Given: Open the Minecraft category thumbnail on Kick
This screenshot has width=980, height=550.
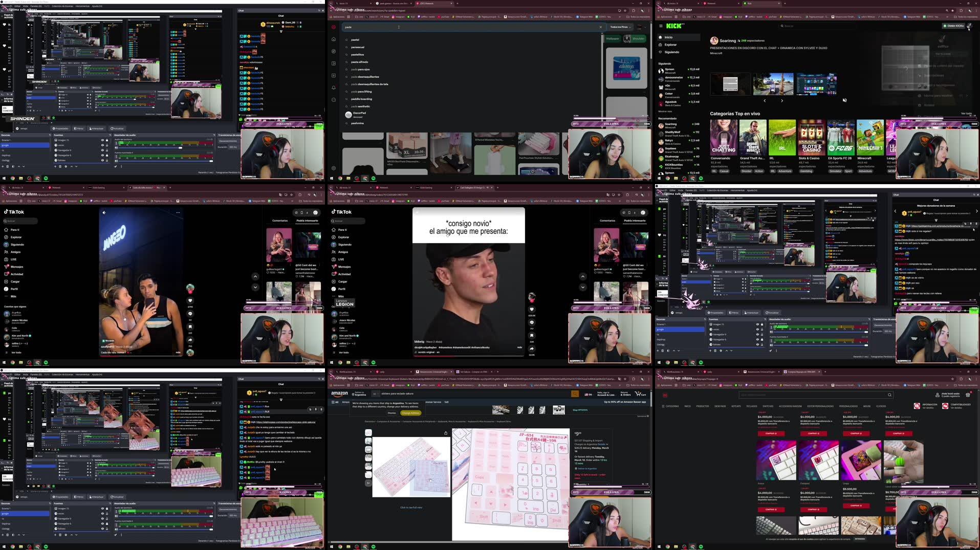Looking at the screenshot, I should [869, 137].
